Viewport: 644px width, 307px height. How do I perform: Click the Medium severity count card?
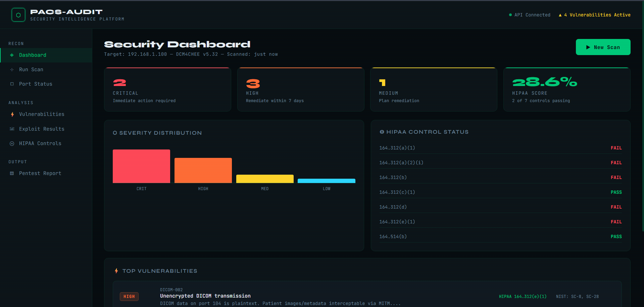click(x=434, y=89)
